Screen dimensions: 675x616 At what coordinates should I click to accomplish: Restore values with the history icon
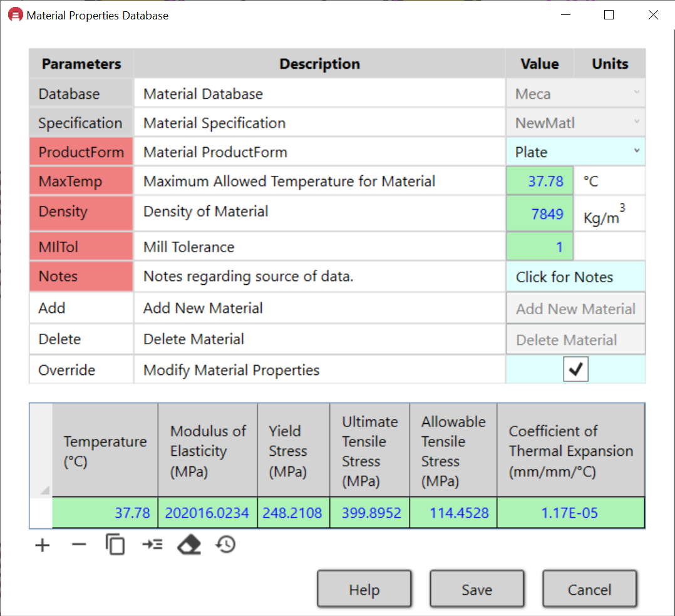225,545
